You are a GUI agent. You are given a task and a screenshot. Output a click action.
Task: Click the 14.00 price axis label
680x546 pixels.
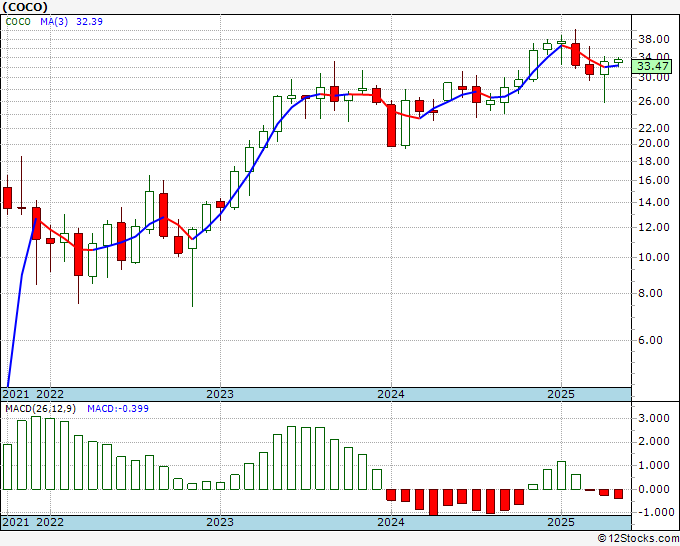click(x=653, y=202)
